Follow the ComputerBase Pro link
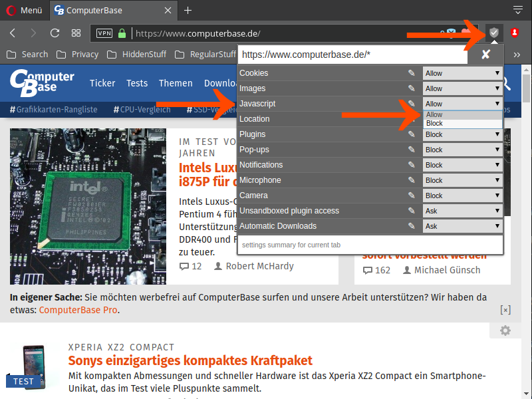 78,310
